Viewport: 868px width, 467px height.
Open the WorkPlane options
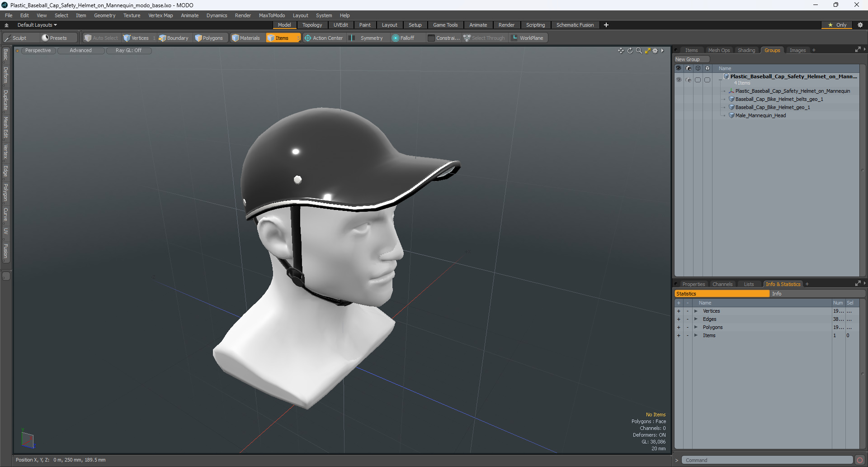point(528,38)
